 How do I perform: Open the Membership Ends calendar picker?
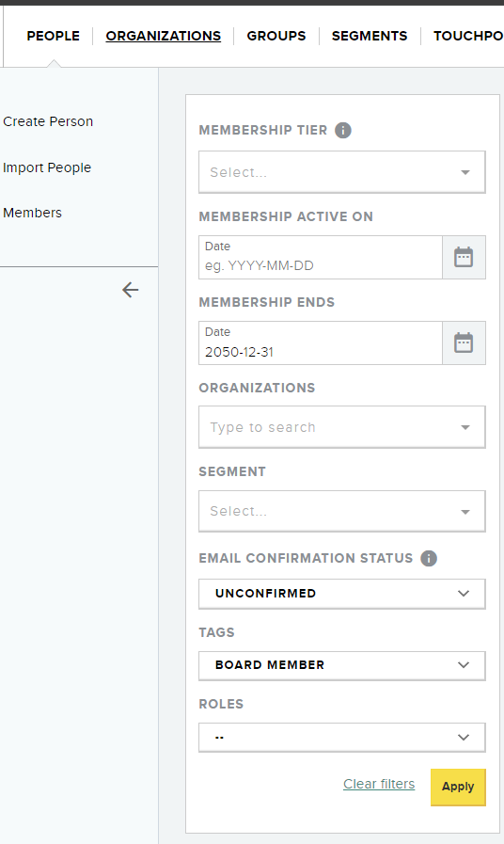464,342
